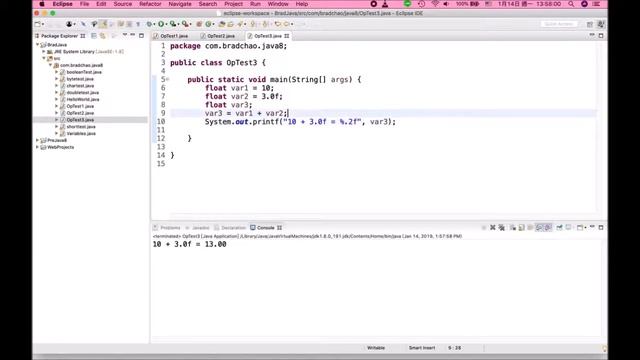Expand the booleanTest.java tree arrow
640x360 pixels.
56,72
